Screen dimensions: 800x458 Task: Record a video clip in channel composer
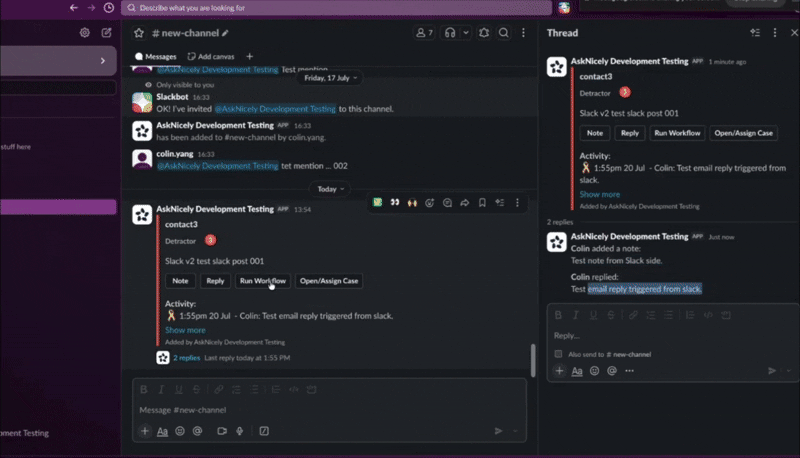(222, 431)
